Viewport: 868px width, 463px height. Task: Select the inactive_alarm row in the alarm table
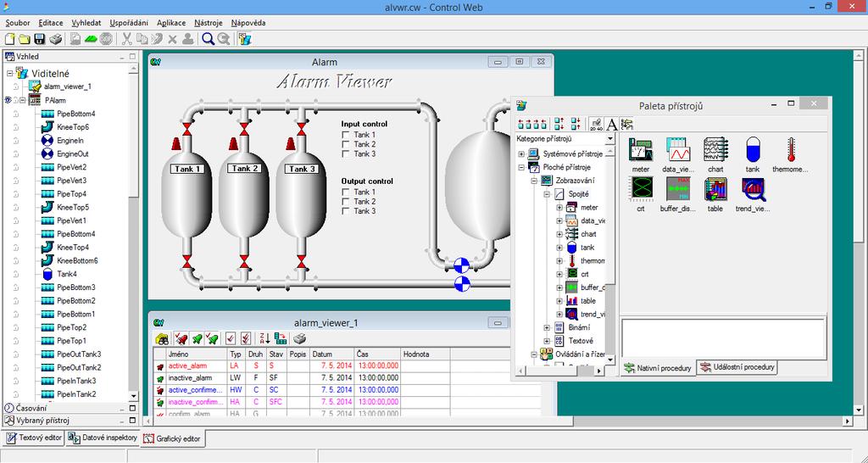pos(347,377)
